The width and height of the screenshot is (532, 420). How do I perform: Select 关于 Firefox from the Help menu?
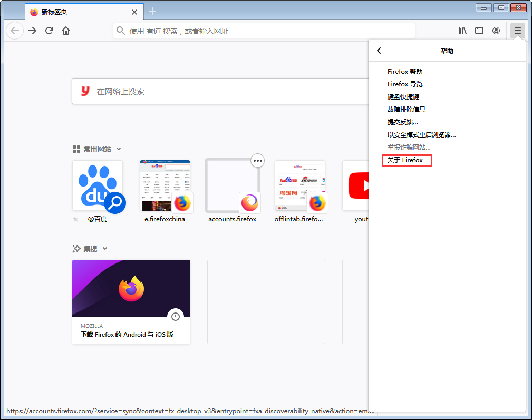(407, 160)
